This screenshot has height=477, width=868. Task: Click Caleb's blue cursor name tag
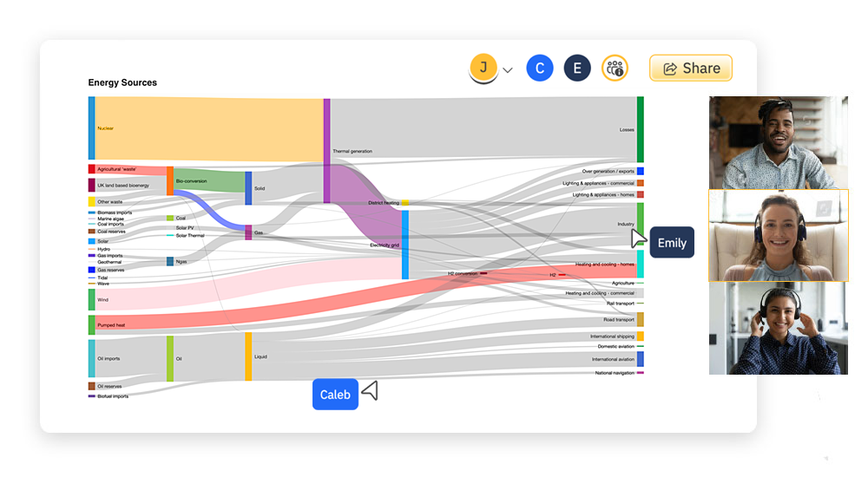click(335, 395)
